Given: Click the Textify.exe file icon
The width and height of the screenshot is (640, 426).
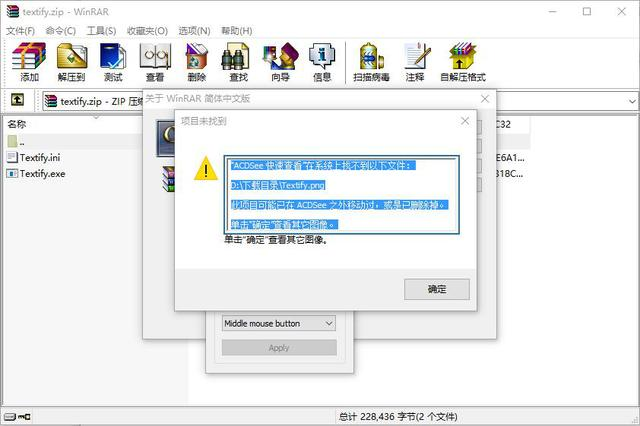Looking at the screenshot, I should [x=12, y=173].
